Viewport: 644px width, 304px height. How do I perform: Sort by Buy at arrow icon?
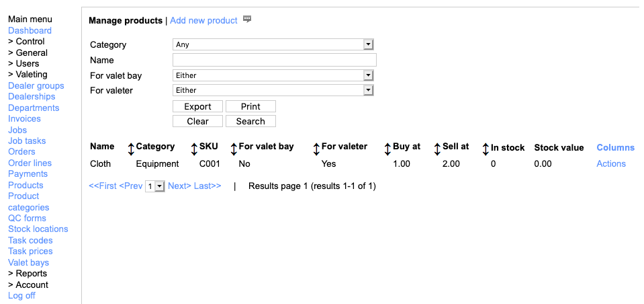point(437,150)
